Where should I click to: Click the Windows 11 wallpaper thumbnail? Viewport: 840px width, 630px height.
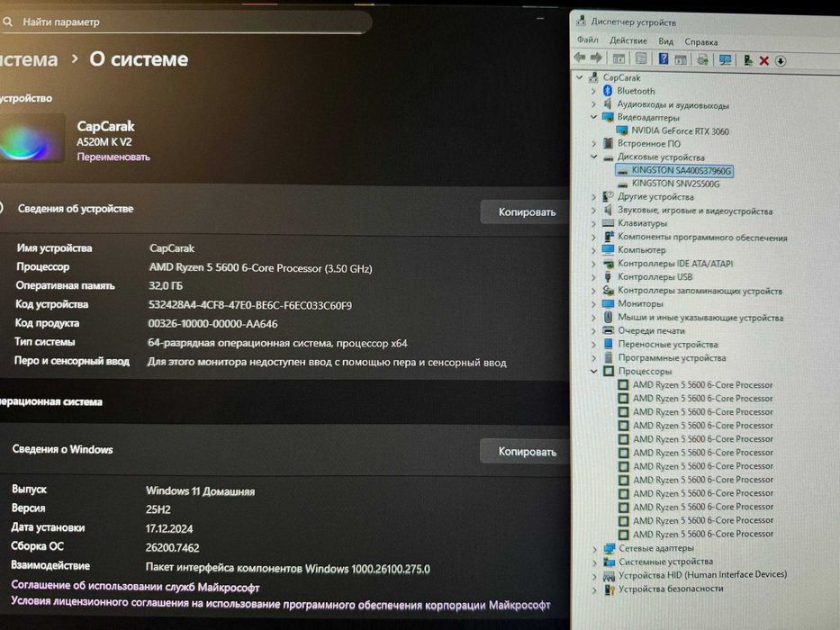pyautogui.click(x=32, y=138)
